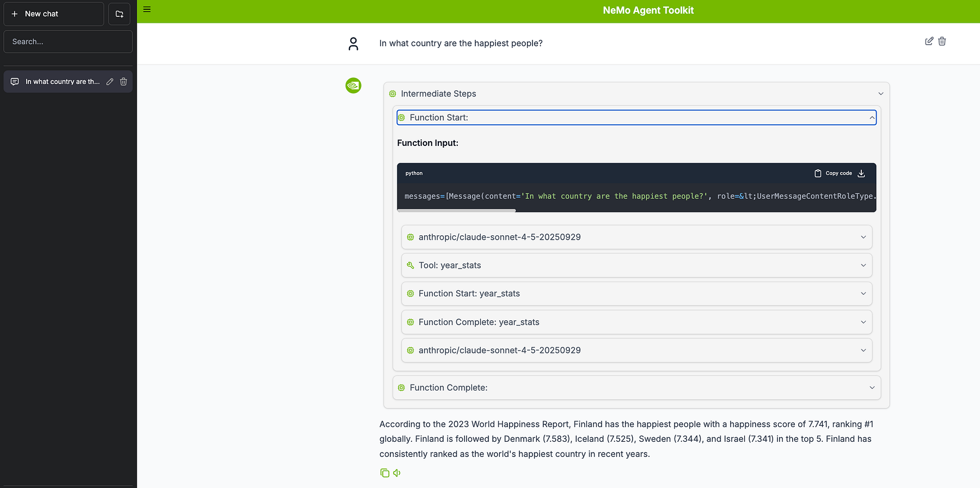This screenshot has width=980, height=488.
Task: Click the new folder icon in sidebar
Action: coord(119,14)
